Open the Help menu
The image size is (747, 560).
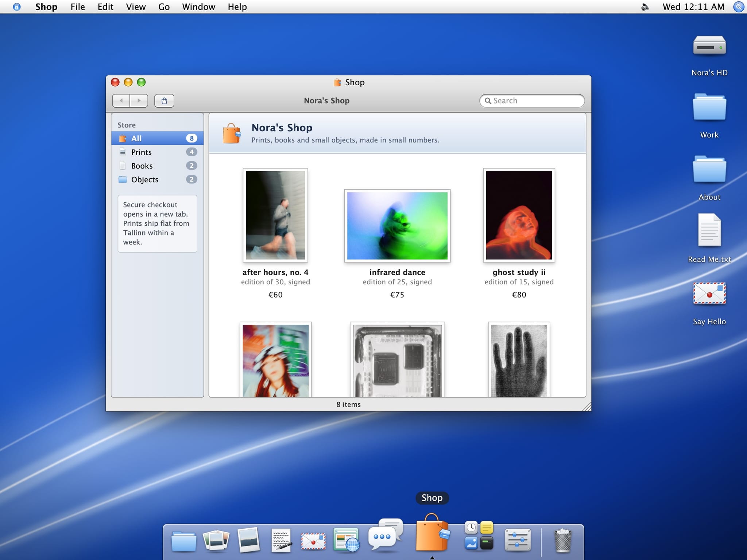pos(237,7)
